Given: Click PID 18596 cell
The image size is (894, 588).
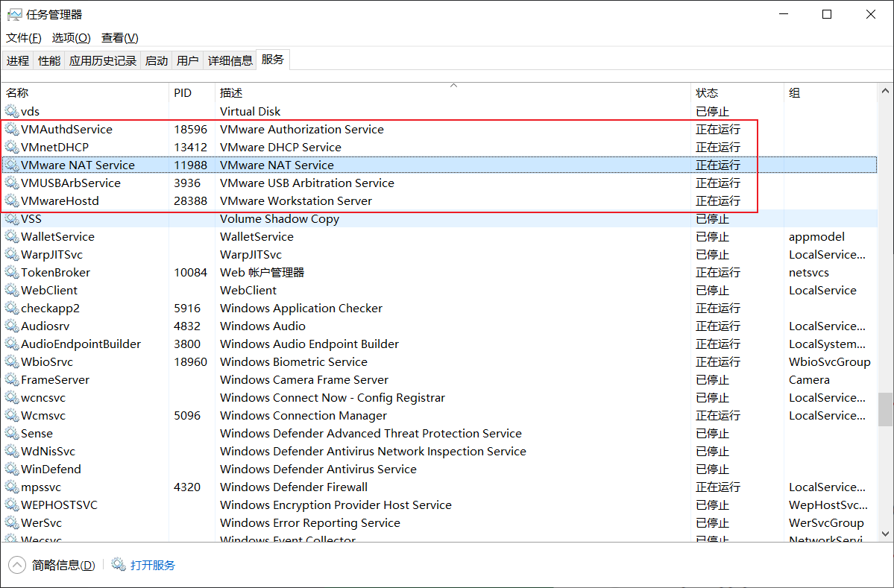Looking at the screenshot, I should click(x=190, y=130).
